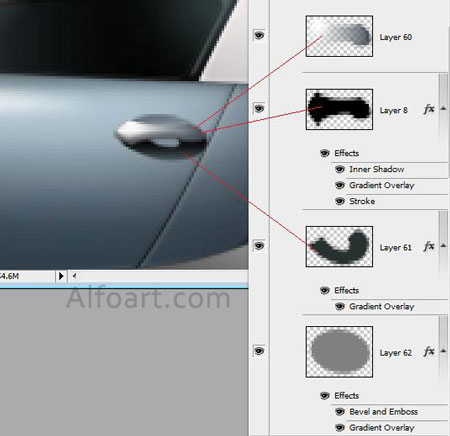Hide Layer 8 with its eye icon
This screenshot has width=450, height=436.
259,108
